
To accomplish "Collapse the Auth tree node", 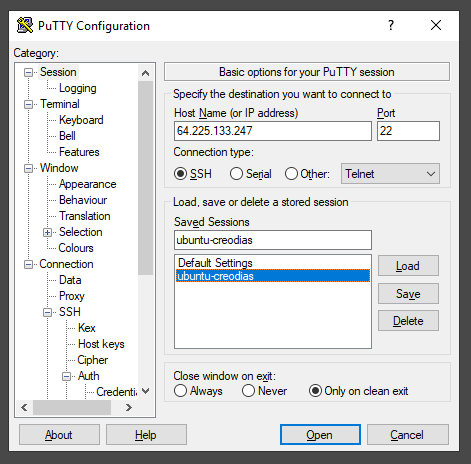I will point(66,376).
